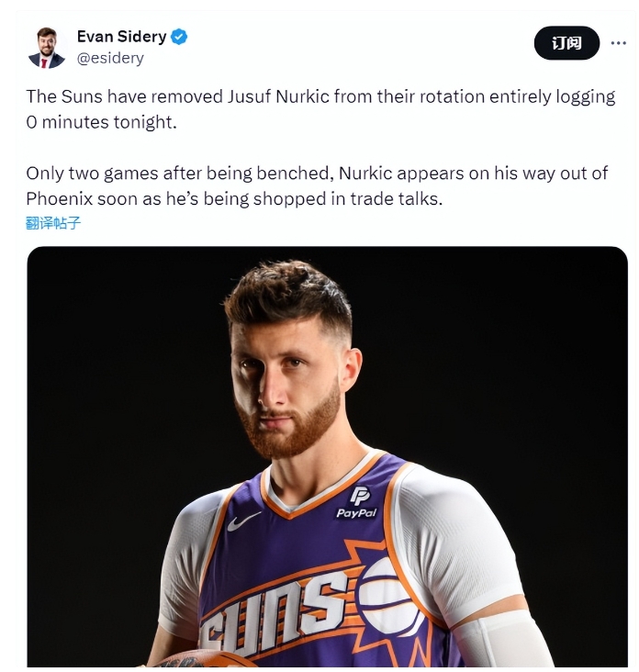Click the Evan Sidery display name
Viewport: 639px width, 672px height.
click(121, 37)
